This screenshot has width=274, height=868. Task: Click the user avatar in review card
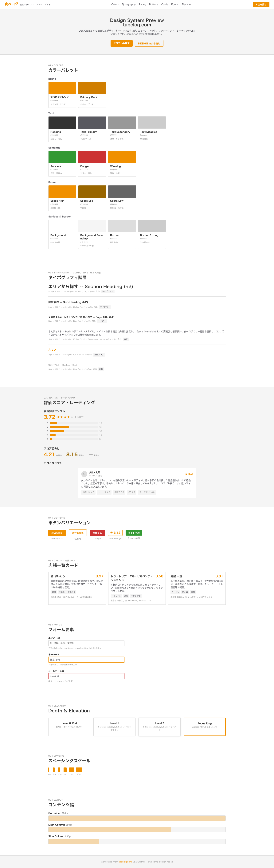click(84, 474)
